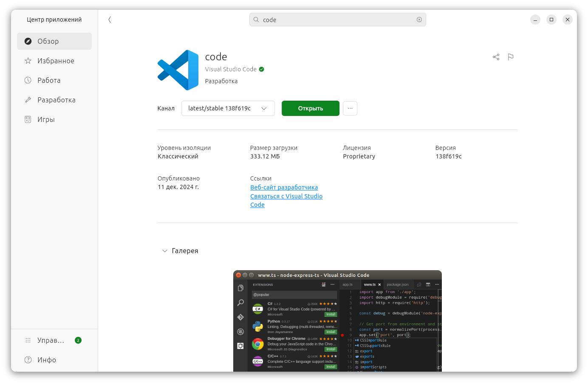This screenshot has width=588, height=384.
Task: Minimize the App Center window
Action: click(x=535, y=20)
